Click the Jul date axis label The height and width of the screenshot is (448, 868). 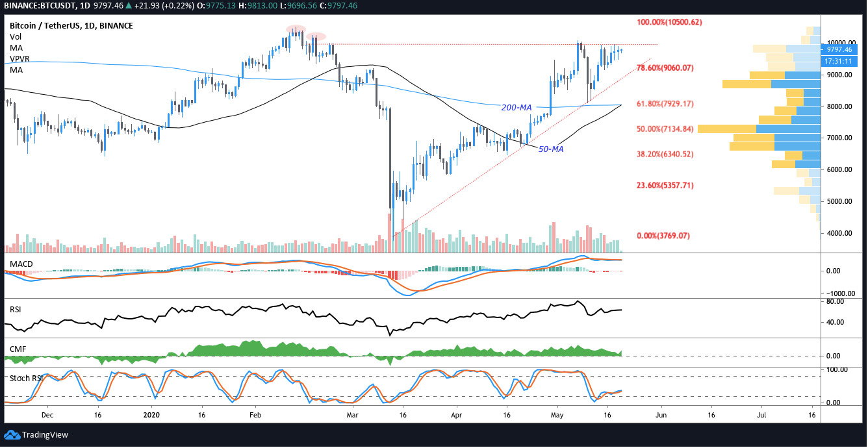761,414
